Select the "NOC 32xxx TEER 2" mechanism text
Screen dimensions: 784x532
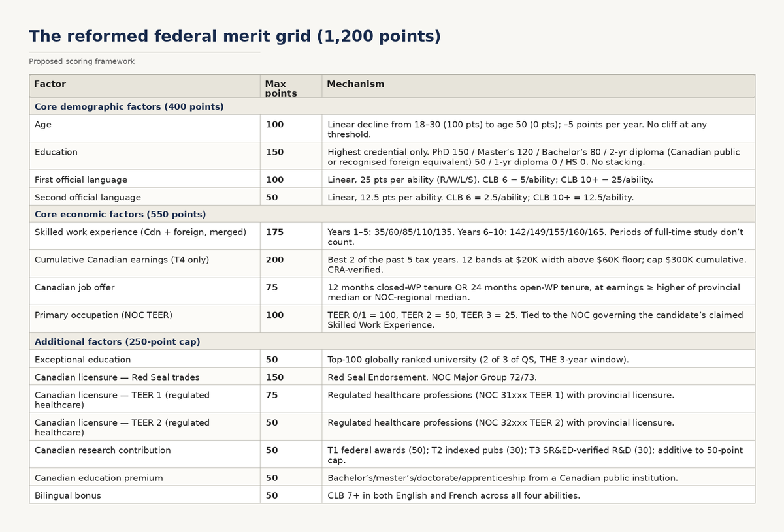(x=500, y=422)
